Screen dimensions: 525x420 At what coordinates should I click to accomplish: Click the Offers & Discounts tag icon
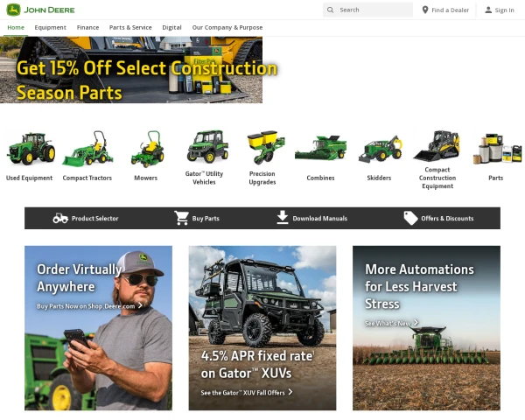coord(410,218)
